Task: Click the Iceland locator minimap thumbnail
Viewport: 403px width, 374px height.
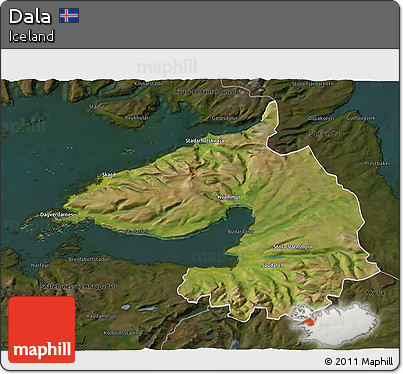Action: click(333, 324)
